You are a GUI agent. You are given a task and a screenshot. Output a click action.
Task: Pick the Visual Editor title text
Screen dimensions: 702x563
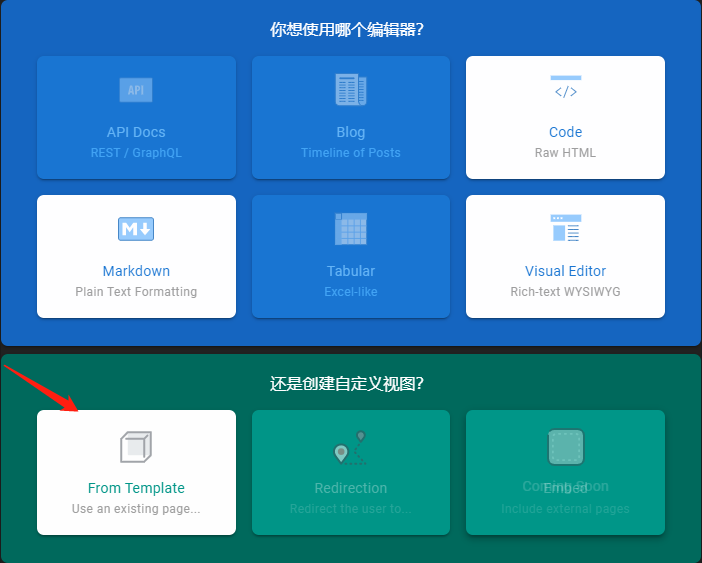click(565, 271)
